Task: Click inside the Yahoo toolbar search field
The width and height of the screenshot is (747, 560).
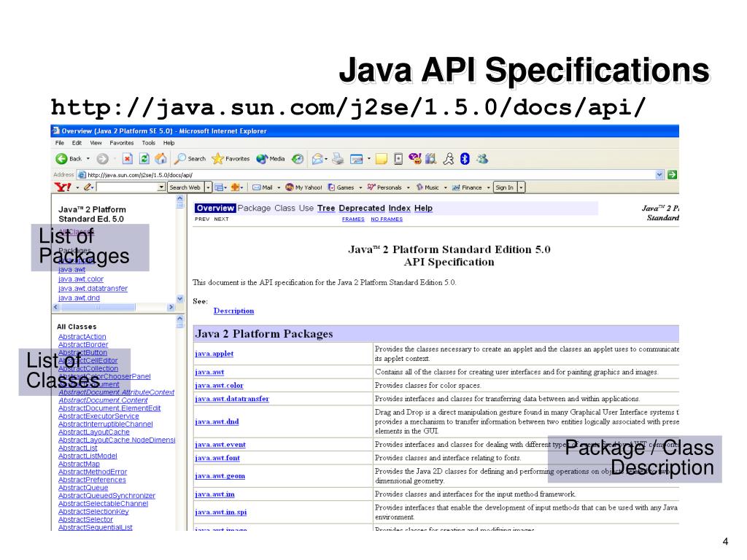Action: tap(127, 187)
